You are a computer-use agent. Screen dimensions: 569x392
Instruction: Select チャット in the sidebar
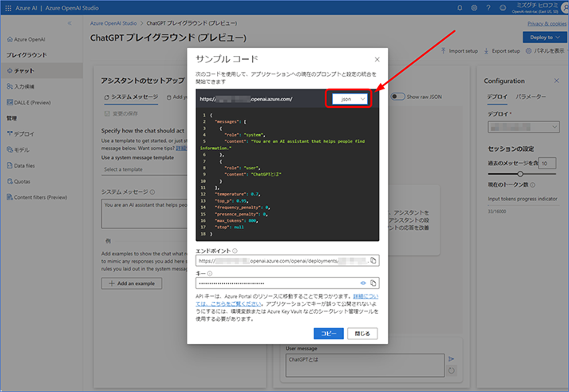pos(41,71)
